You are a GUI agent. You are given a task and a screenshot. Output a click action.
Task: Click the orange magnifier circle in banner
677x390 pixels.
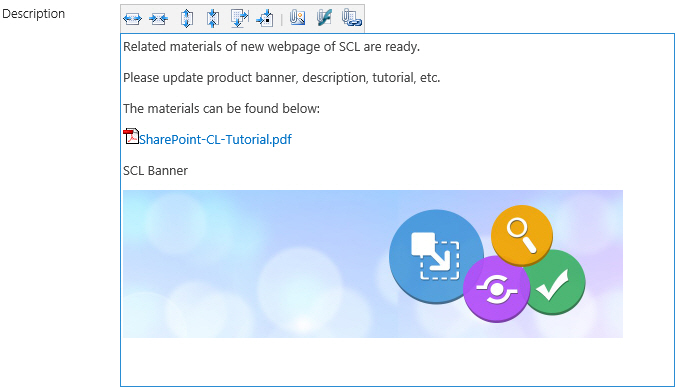tap(522, 235)
